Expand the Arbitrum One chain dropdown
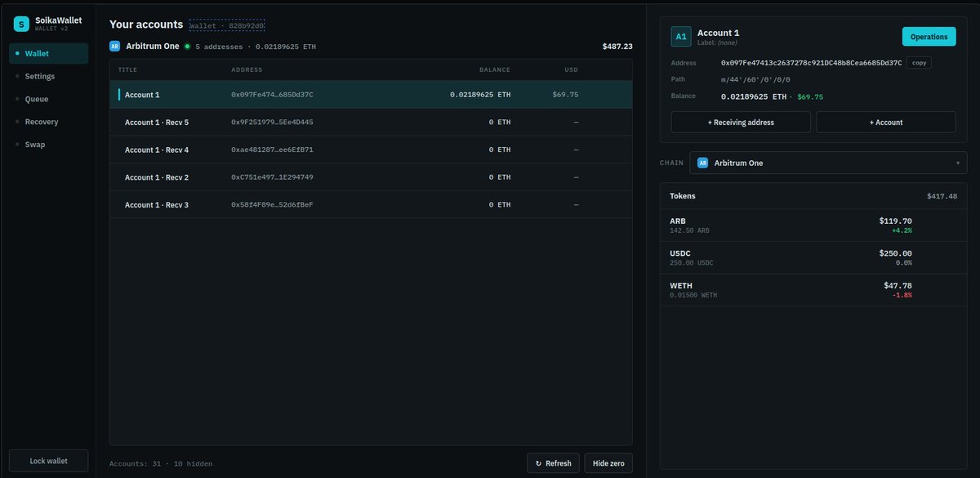This screenshot has width=980, height=478. click(828, 163)
